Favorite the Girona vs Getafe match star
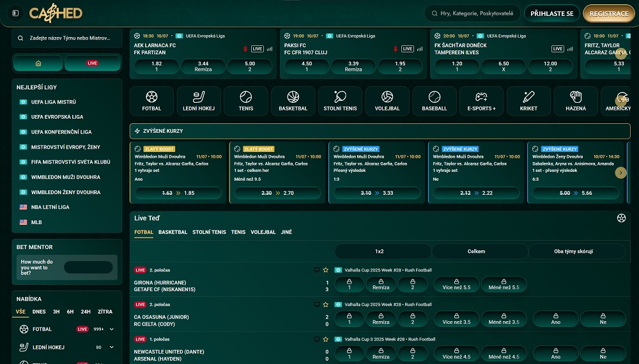Viewport: 639px width, 364px height. 325,270
